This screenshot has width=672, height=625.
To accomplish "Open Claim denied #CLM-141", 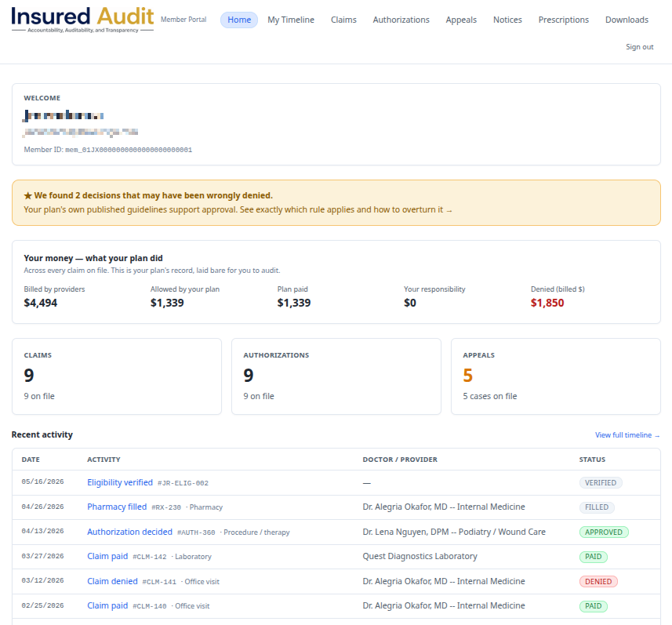I will pos(112,581).
